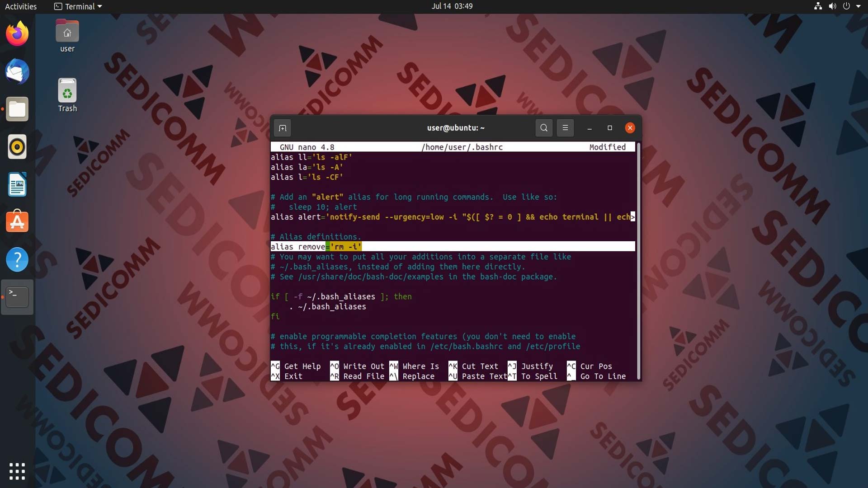Open the Files manager in dock

click(17, 109)
